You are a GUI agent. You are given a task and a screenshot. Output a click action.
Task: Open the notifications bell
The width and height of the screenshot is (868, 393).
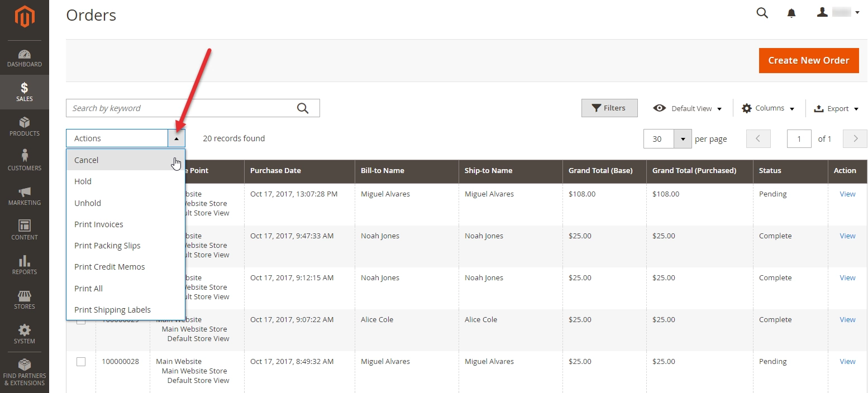tap(791, 13)
